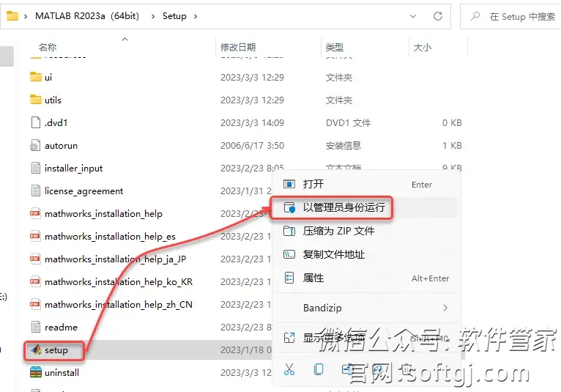
Task: Click the Setup breadcrumb segment
Action: click(174, 16)
